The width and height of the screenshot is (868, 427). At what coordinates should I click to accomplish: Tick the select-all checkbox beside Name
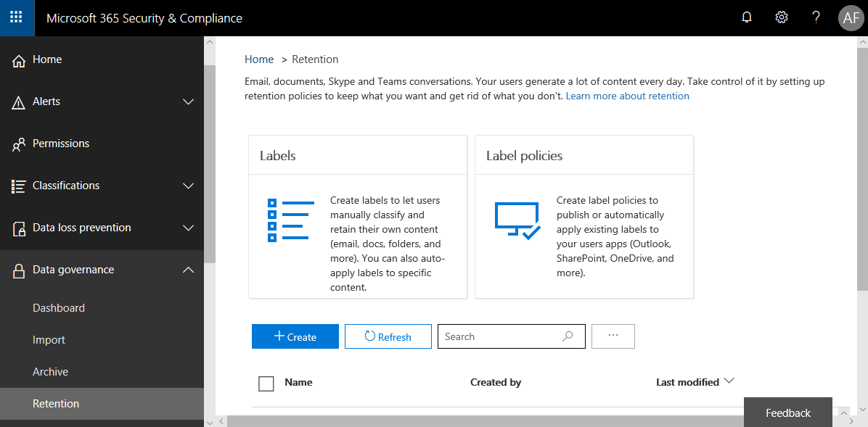266,384
